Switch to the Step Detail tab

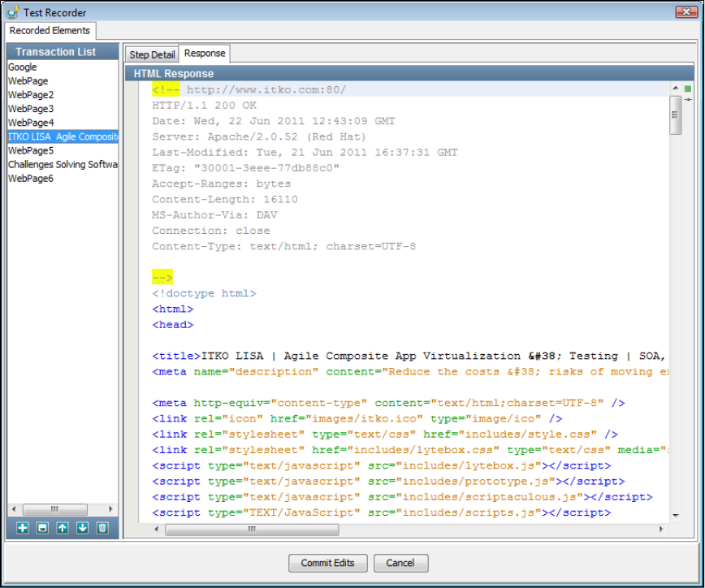pyautogui.click(x=152, y=54)
